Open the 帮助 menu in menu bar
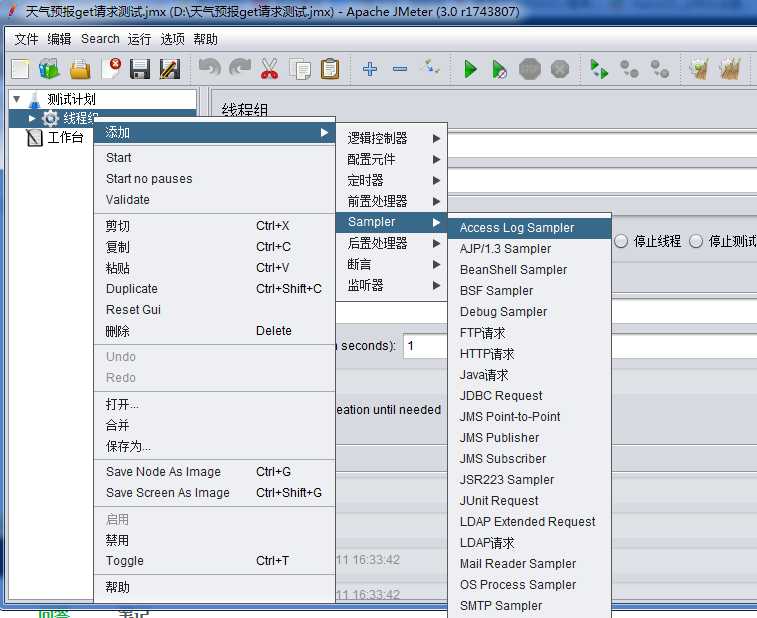The width and height of the screenshot is (757, 618). click(x=205, y=39)
